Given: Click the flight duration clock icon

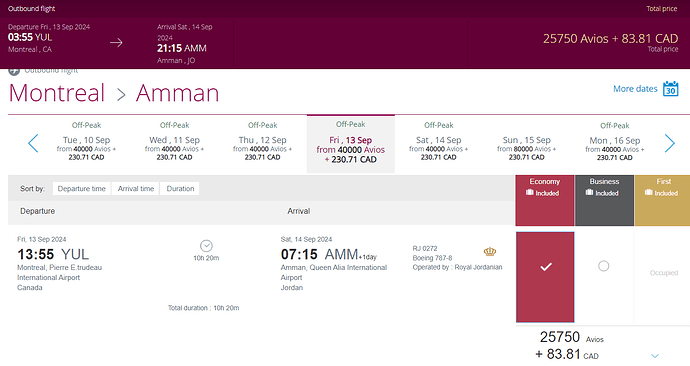Looking at the screenshot, I should (x=206, y=245).
